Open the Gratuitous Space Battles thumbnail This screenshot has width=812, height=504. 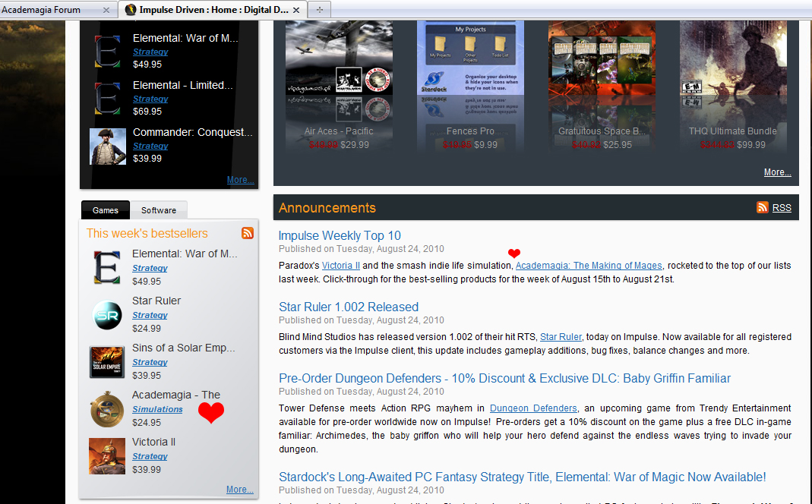coord(602,58)
